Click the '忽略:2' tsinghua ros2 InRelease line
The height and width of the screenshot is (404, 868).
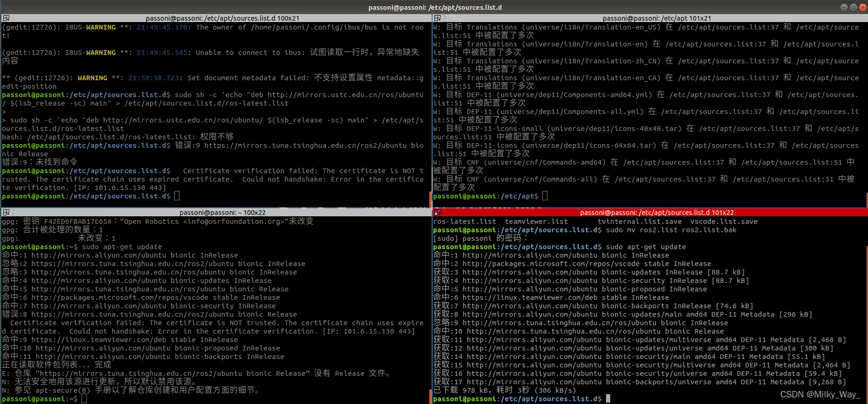[154, 264]
